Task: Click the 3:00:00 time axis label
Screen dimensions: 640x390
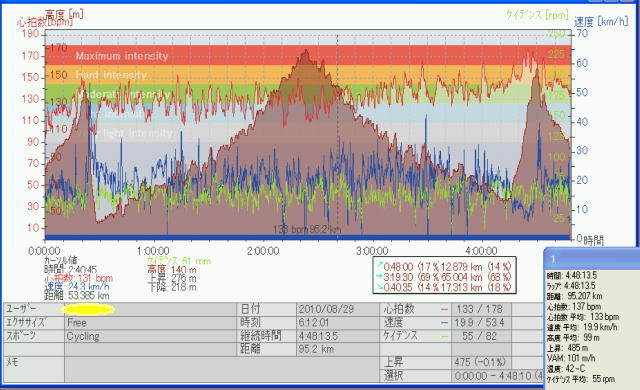Action: point(372,250)
